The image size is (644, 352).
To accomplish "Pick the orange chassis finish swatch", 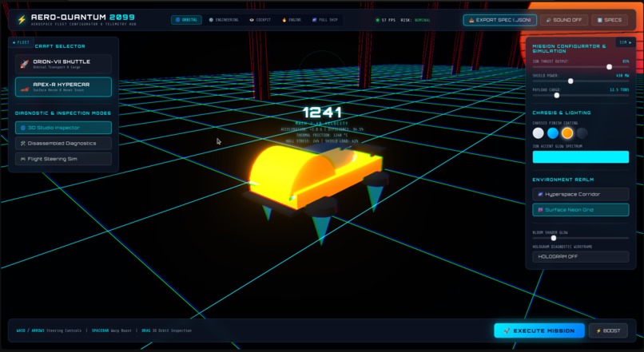I will point(567,133).
